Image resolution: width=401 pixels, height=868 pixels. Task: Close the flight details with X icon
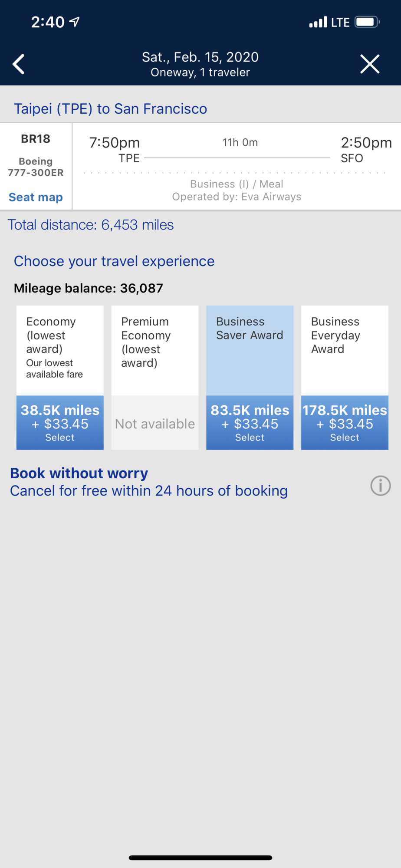tap(370, 64)
